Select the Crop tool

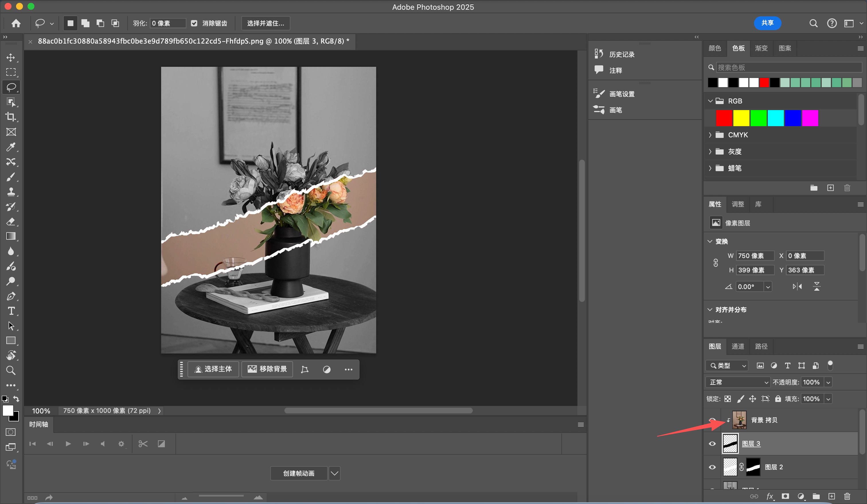point(11,117)
